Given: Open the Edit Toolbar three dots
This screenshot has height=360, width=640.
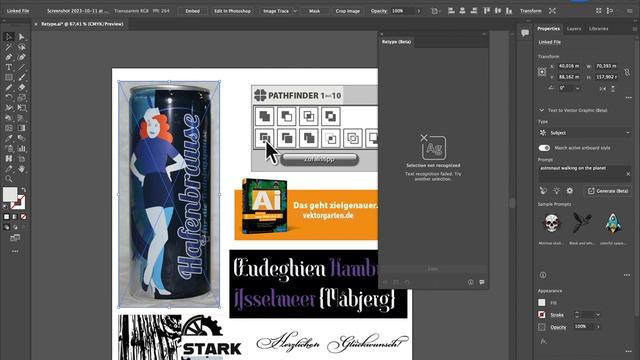Looking at the screenshot, I should click(x=15, y=251).
